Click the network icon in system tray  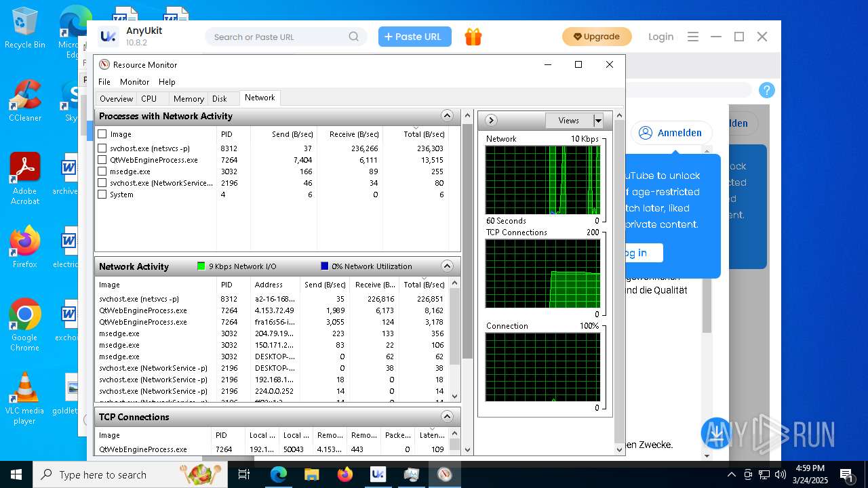click(764, 474)
